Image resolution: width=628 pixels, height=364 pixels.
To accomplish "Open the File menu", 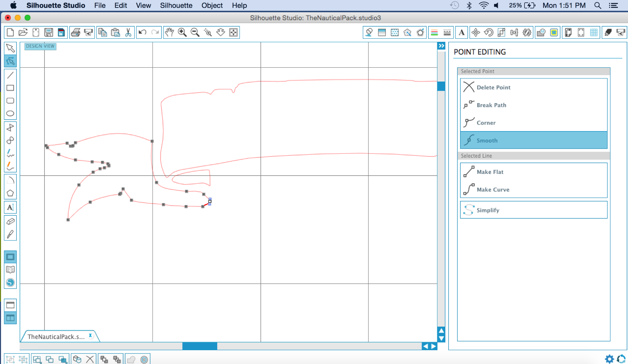I will pos(100,5).
